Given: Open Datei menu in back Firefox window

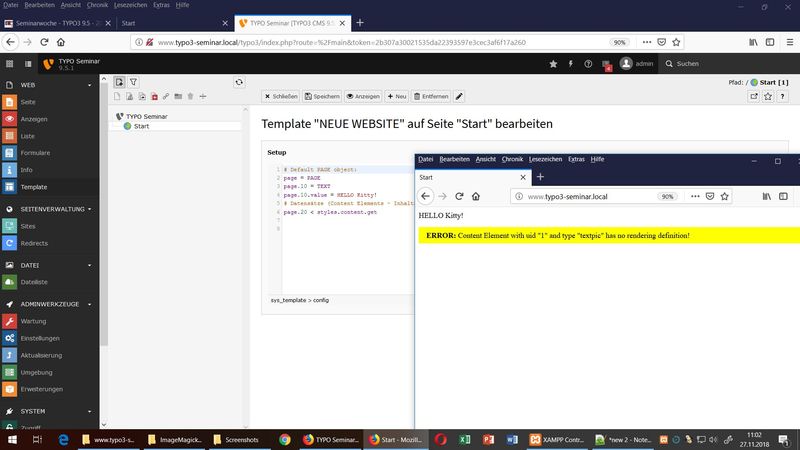Looking at the screenshot, I should (10, 5).
